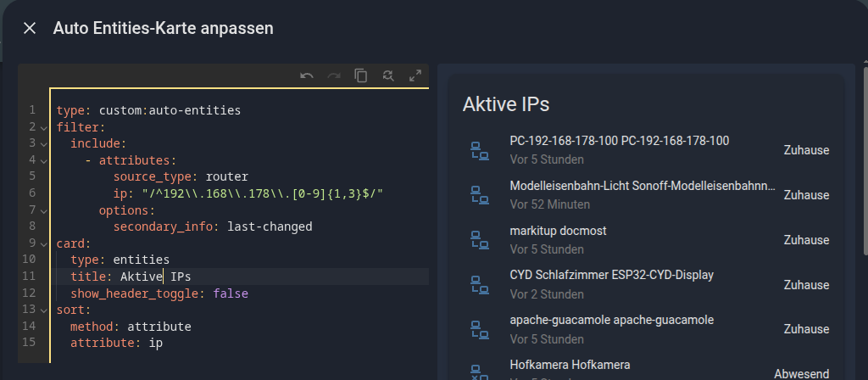Click network icon for markitup docmost

click(x=479, y=240)
